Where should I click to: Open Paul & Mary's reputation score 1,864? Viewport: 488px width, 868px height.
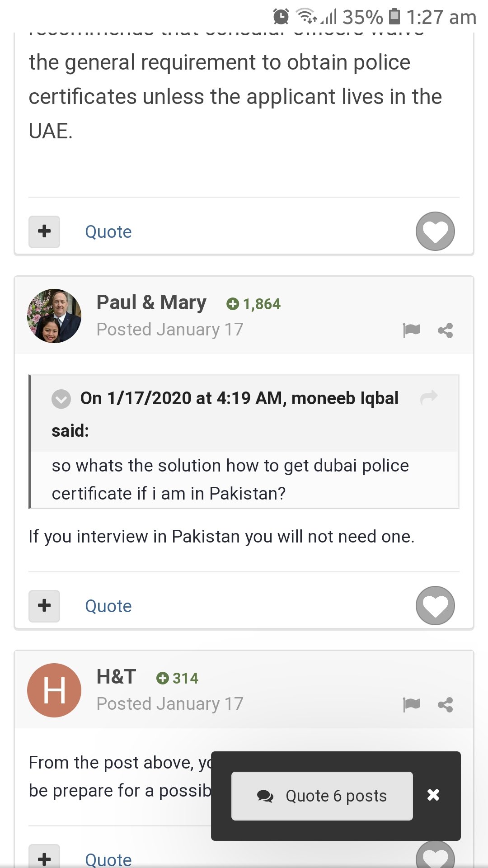coord(253,304)
